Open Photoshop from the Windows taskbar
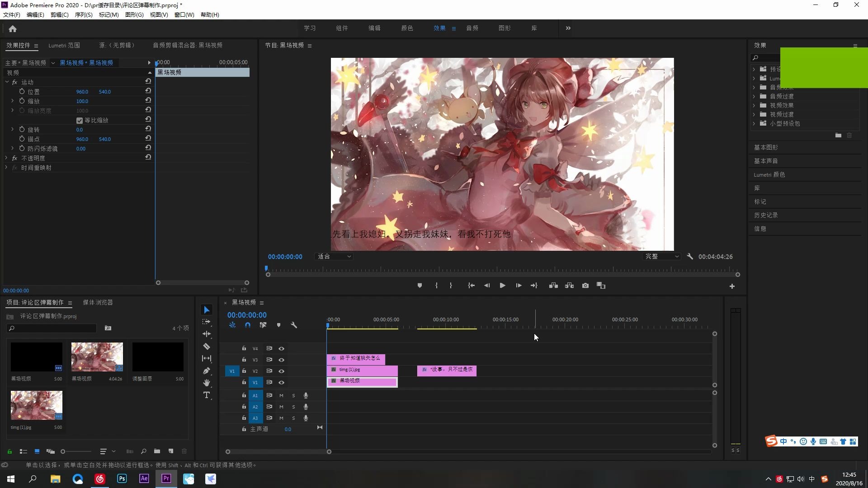The height and width of the screenshot is (488, 868). click(122, 479)
